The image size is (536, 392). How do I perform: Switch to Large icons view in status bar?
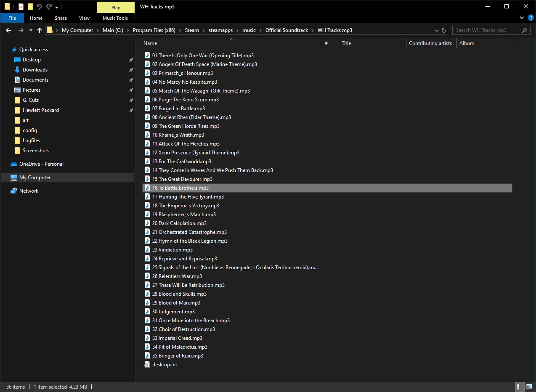529,387
